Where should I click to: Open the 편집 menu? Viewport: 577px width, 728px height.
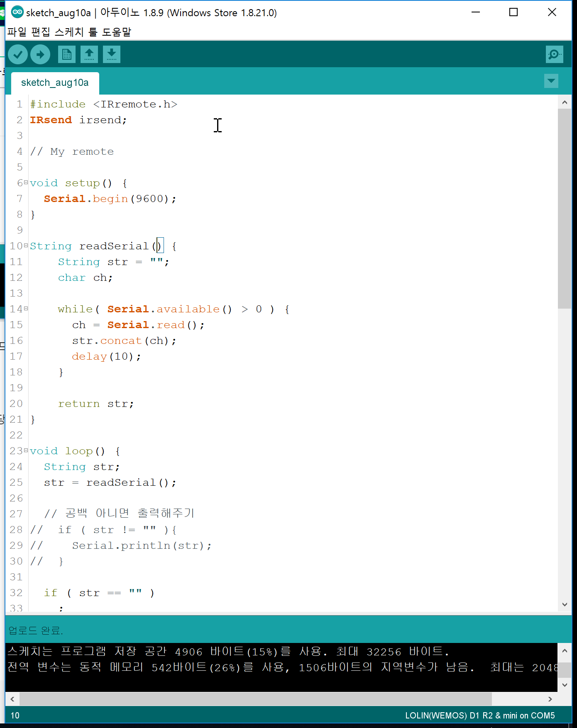pyautogui.click(x=41, y=32)
